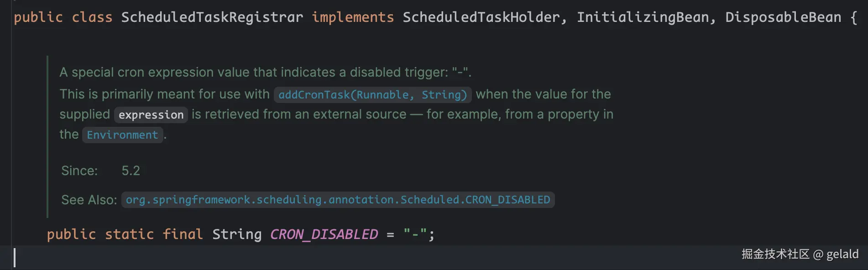Click the See Also label
The image size is (868, 270).
pyautogui.click(x=89, y=200)
